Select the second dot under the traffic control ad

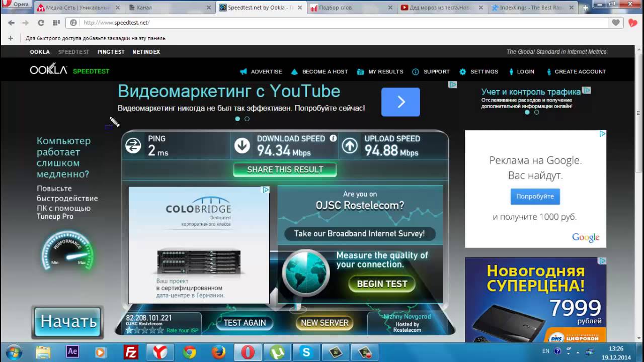536,112
